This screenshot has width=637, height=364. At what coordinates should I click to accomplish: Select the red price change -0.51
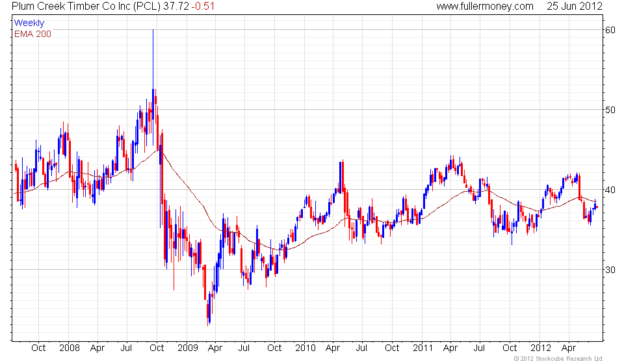203,6
